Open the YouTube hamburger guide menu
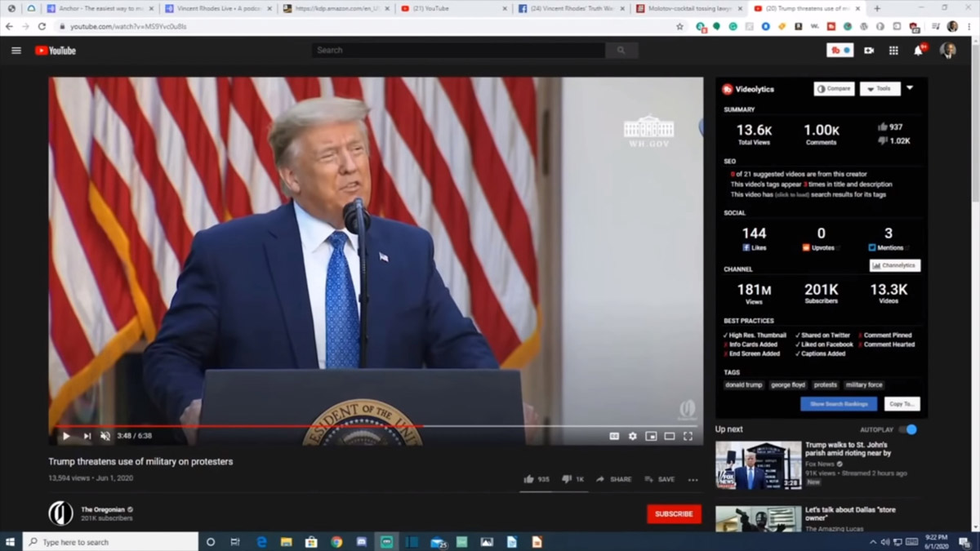The height and width of the screenshot is (551, 980). click(x=16, y=51)
